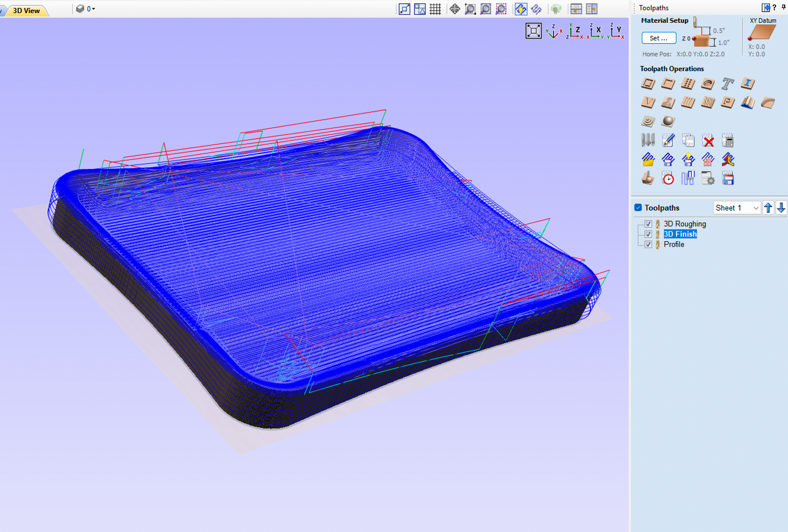Open the Drilling Toolpath tool
Screen dimensions: 788x532
[x=688, y=83]
